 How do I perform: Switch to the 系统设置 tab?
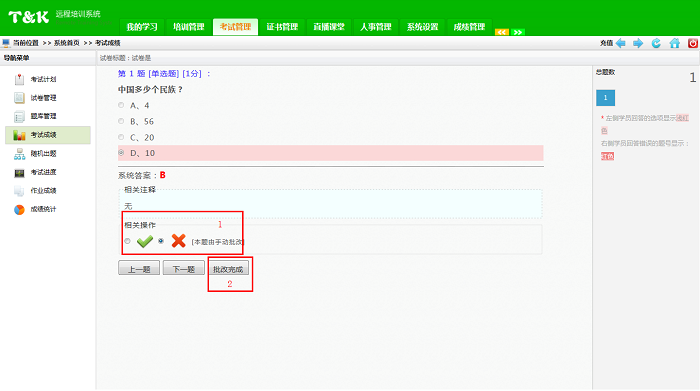422,27
